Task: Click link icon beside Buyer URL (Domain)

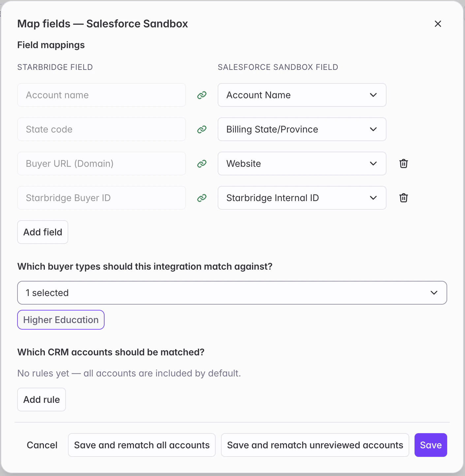Action: pyautogui.click(x=202, y=164)
